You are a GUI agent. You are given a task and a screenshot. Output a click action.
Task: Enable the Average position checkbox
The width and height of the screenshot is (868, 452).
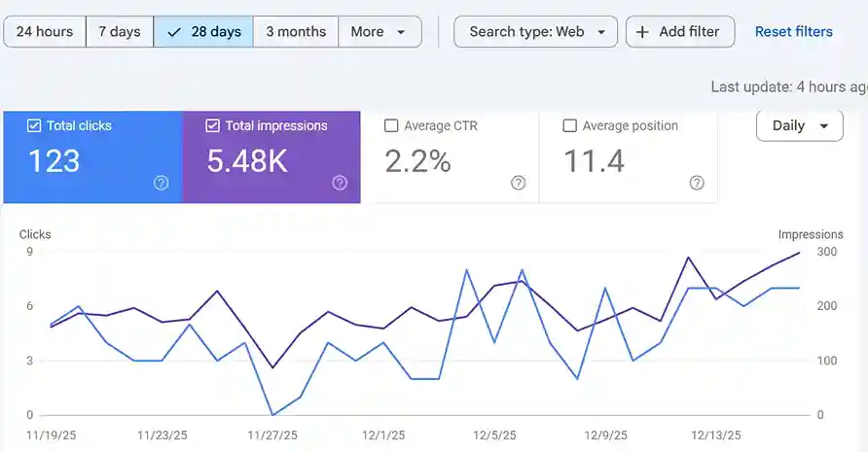point(569,125)
